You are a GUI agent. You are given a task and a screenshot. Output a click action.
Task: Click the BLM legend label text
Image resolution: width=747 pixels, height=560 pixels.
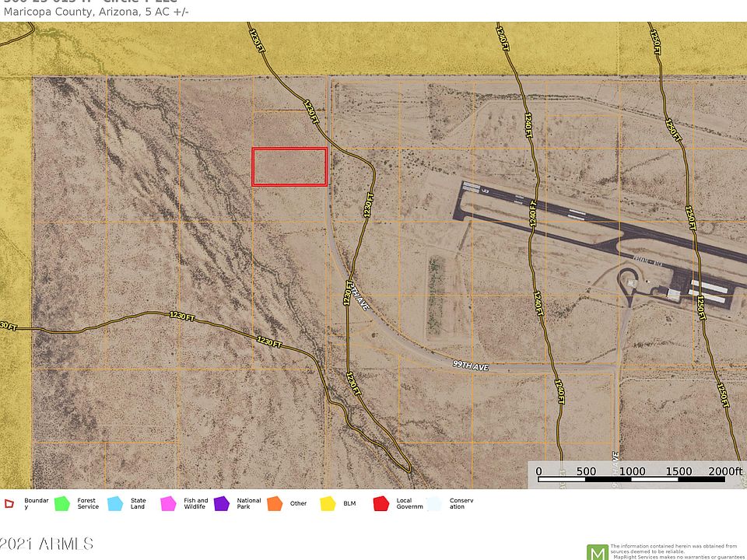349,503
